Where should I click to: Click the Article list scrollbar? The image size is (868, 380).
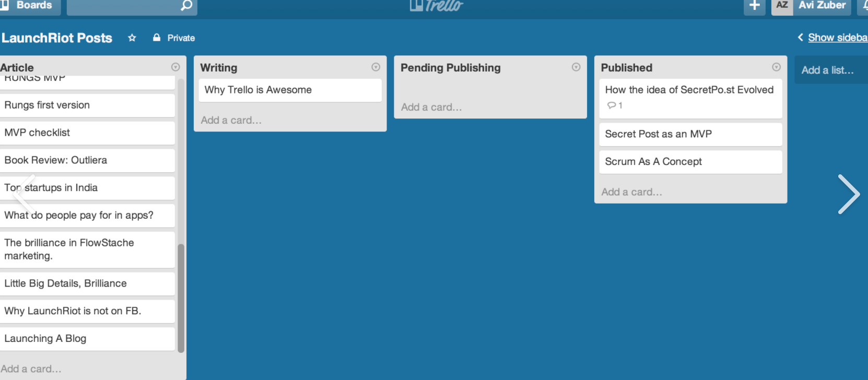coord(181,298)
